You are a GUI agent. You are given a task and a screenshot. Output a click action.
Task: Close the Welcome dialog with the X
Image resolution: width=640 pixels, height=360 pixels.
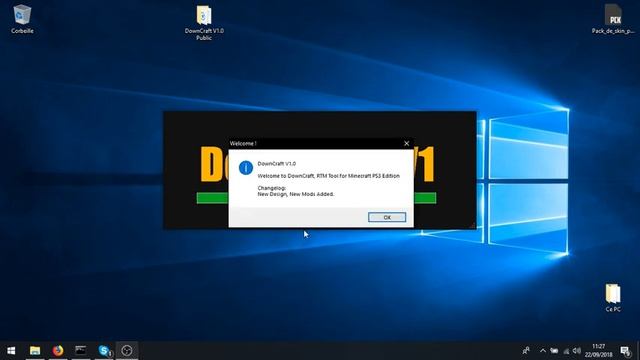[406, 143]
